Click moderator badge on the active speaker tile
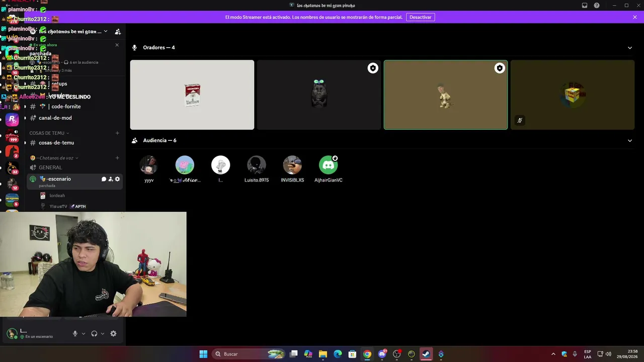This screenshot has height=362, width=644. [500, 68]
